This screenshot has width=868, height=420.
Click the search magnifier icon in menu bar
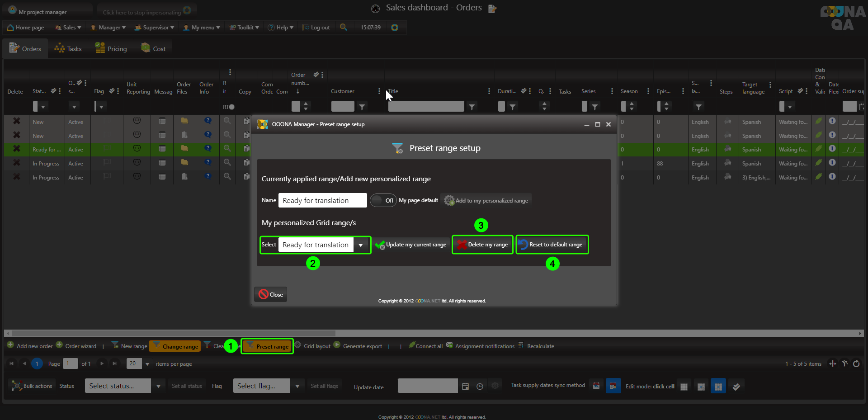click(344, 27)
